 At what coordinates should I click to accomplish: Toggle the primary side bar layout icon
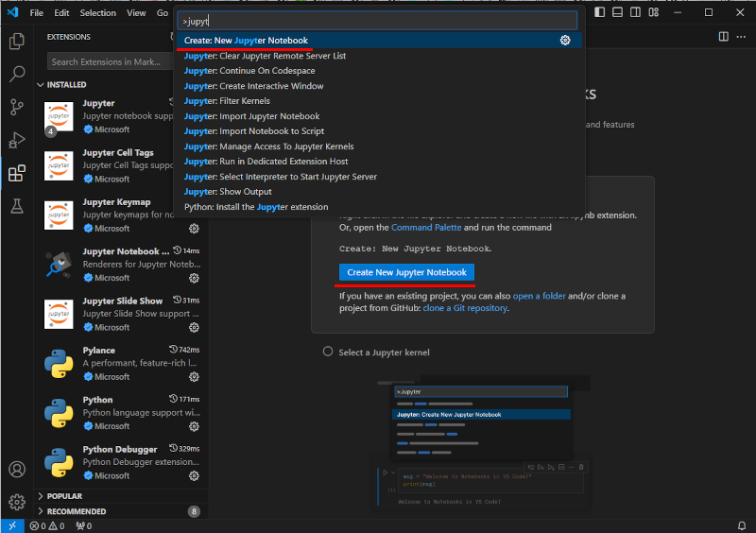599,12
